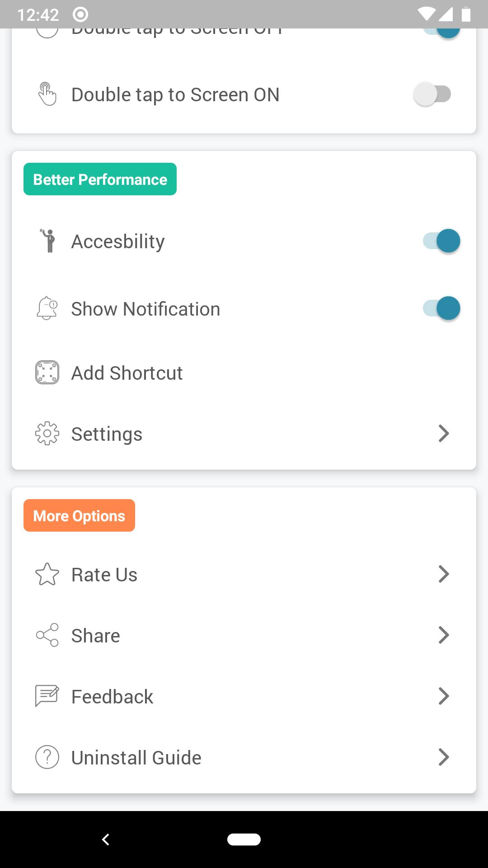Image resolution: width=488 pixels, height=868 pixels.
Task: Tap the star icon for Rate Us
Action: click(47, 574)
